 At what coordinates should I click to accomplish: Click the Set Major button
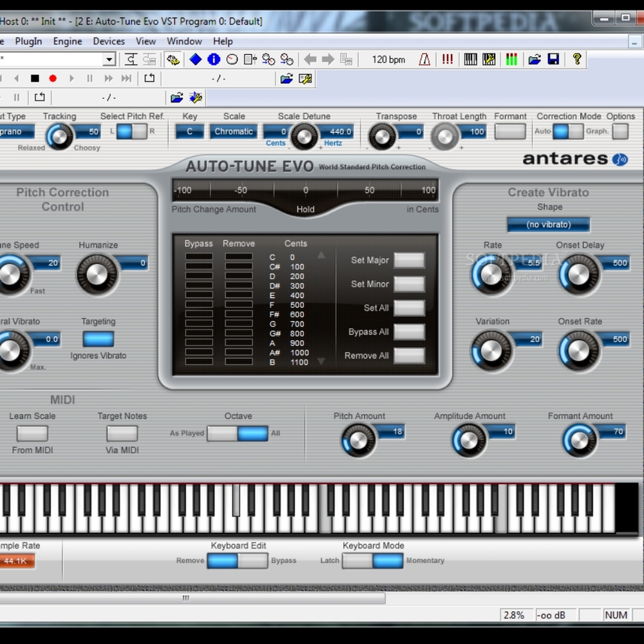click(409, 260)
